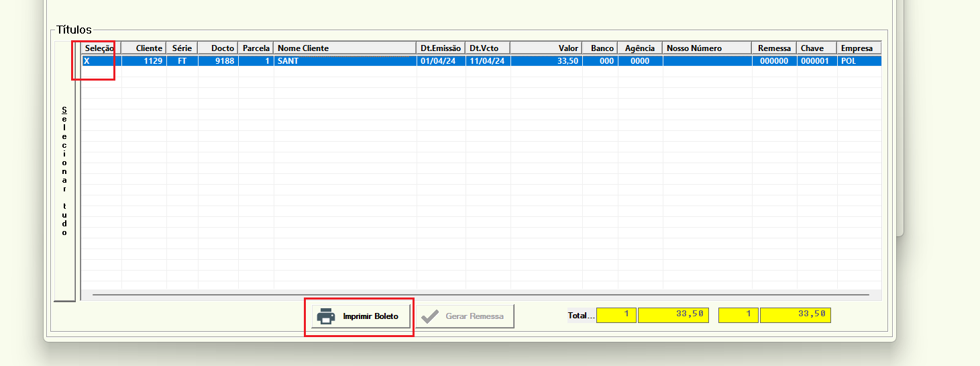
Task: Click the Banco column header
Action: 600,48
